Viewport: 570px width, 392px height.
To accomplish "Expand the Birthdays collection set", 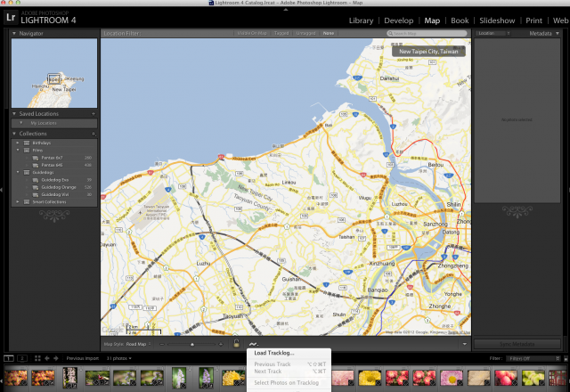I will [x=18, y=143].
